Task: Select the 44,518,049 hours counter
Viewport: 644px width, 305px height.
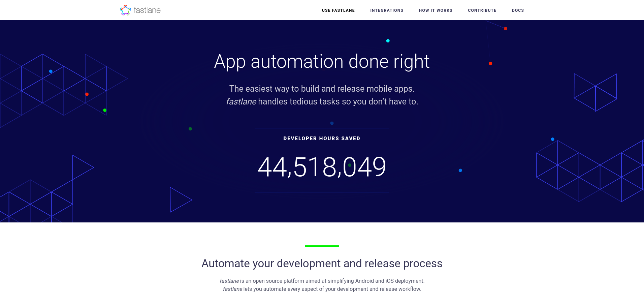Action: pyautogui.click(x=322, y=167)
